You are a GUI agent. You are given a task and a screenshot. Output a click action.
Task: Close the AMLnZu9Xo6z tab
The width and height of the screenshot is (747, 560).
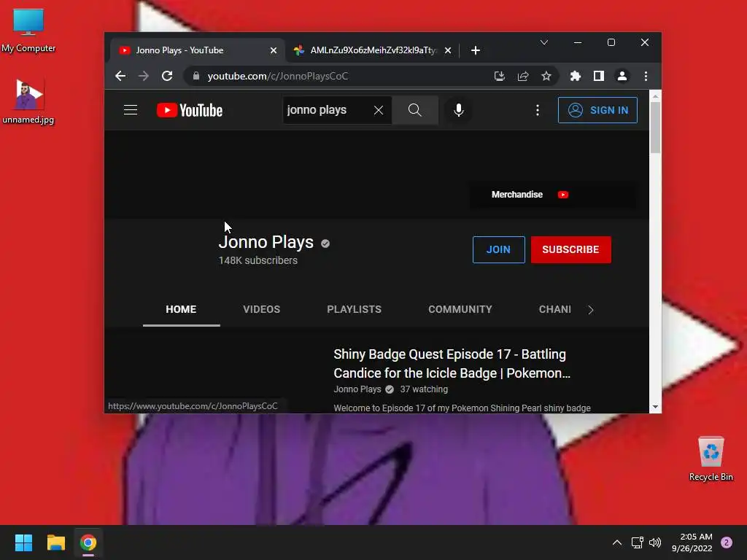448,50
